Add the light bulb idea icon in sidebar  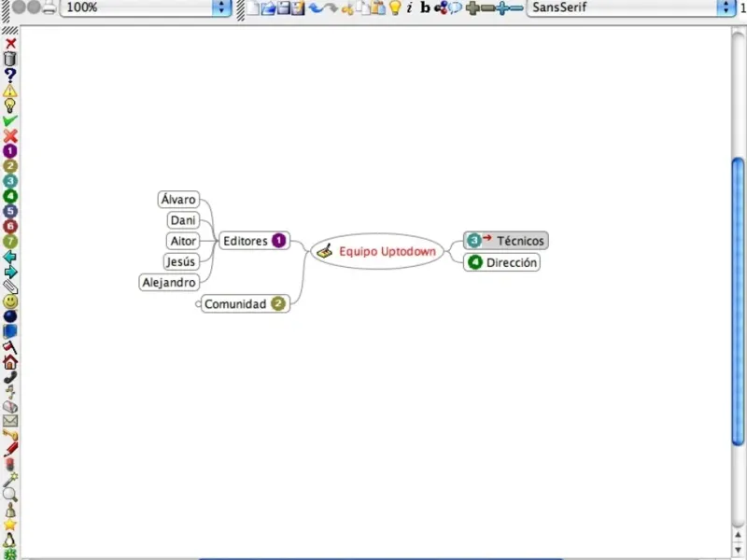[x=10, y=105]
